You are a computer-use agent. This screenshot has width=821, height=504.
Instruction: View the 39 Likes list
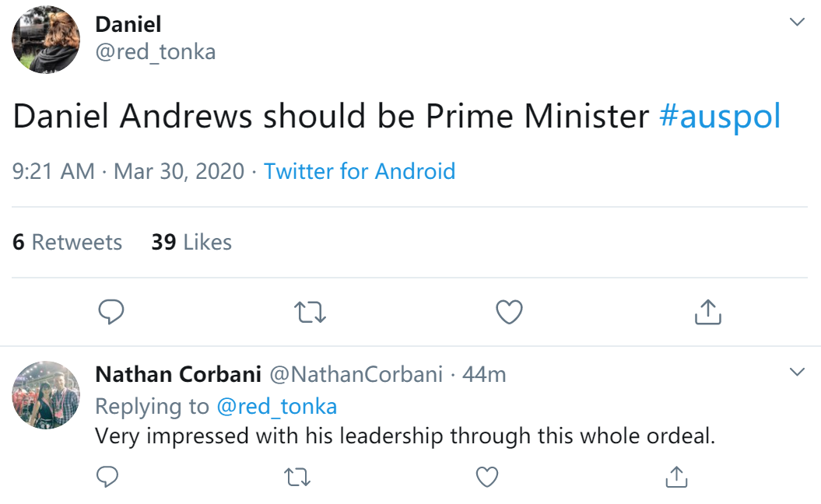coord(191,243)
